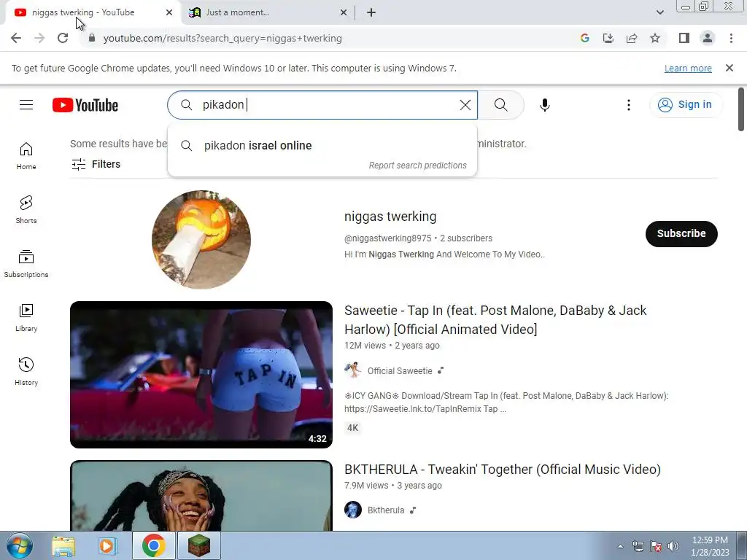Dismiss the Chrome update infobar
747x560 pixels.
pyautogui.click(x=729, y=68)
